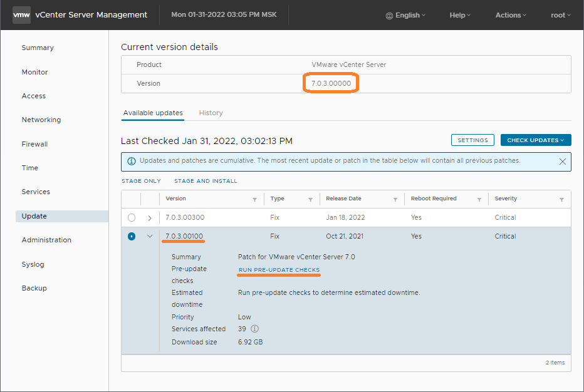Open the Syslog section

click(x=33, y=264)
